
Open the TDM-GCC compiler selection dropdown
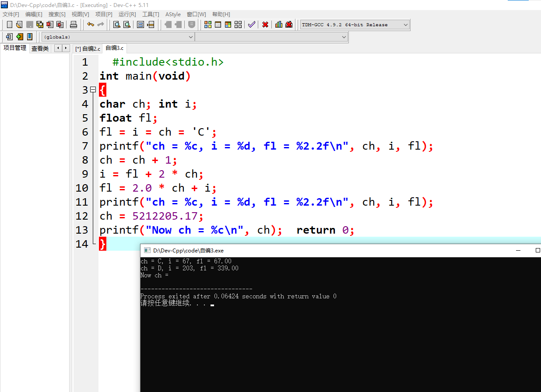point(355,25)
